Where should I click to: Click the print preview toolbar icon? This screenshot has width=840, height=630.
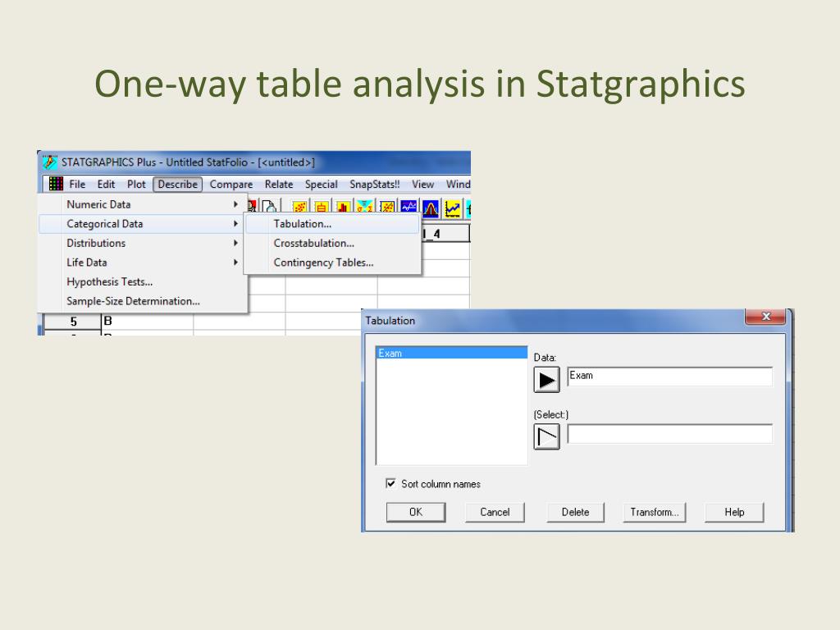point(269,206)
